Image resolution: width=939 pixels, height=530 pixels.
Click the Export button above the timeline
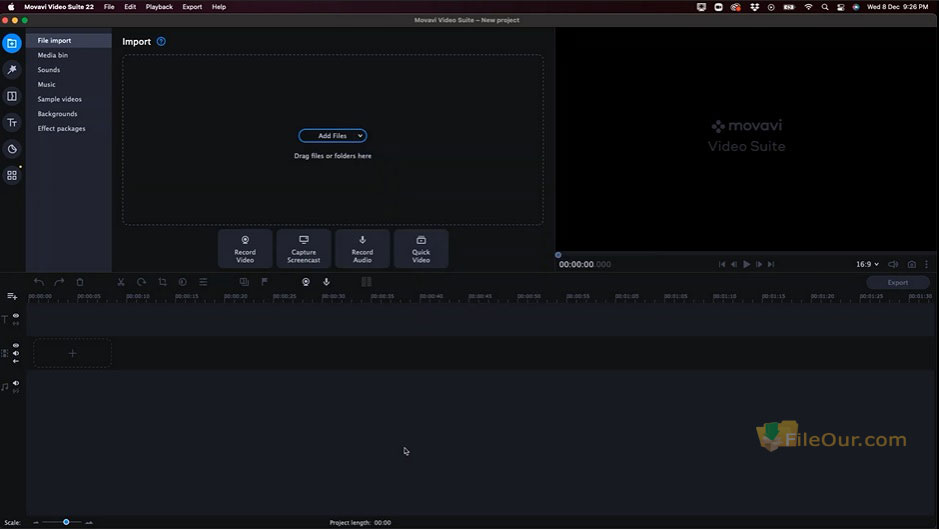898,282
